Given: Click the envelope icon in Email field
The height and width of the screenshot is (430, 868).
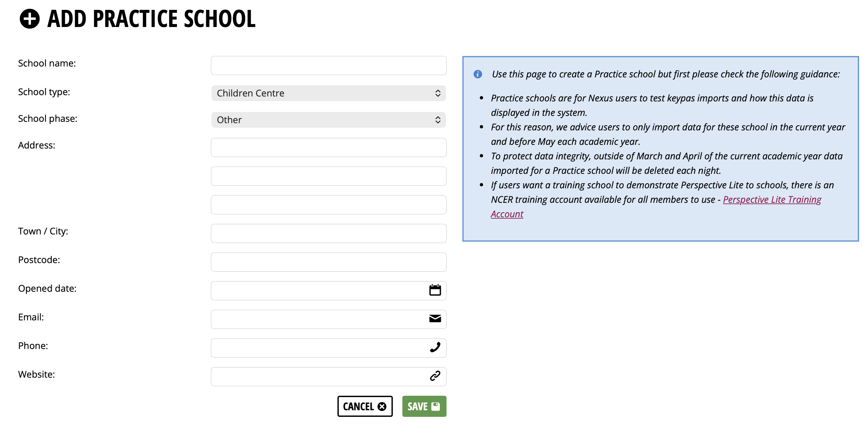Looking at the screenshot, I should pyautogui.click(x=435, y=318).
